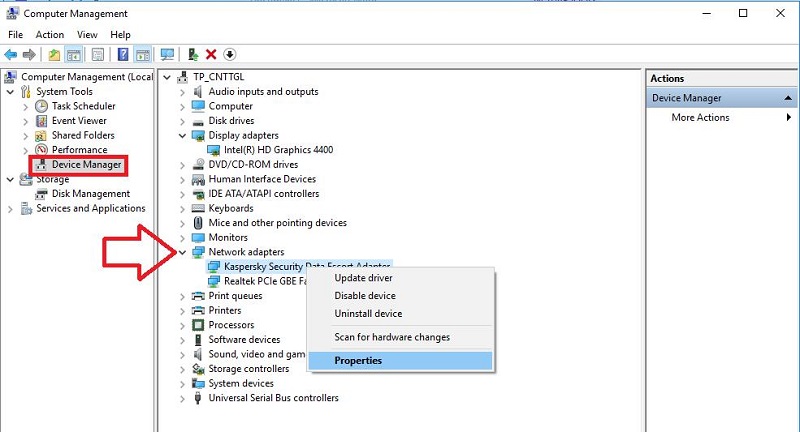
Task: Expand the System devices category
Action: pyautogui.click(x=182, y=384)
